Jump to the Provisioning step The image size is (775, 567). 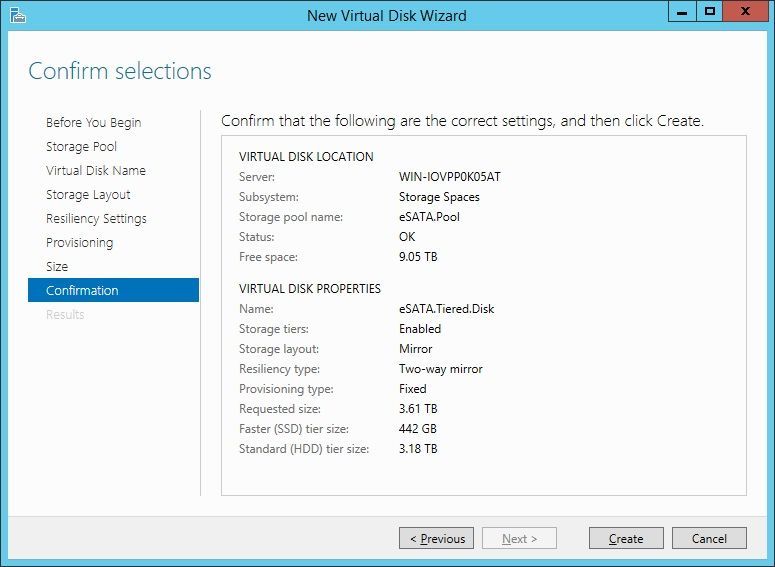tap(79, 243)
